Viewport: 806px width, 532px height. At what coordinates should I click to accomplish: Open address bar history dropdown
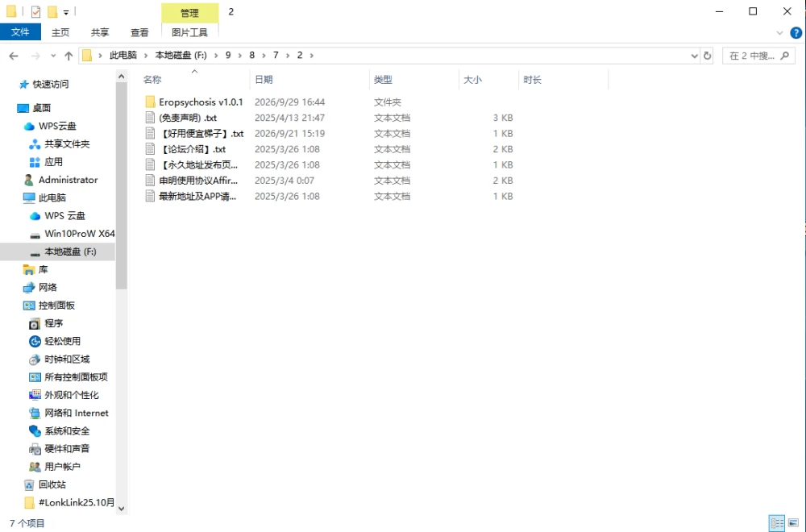694,56
